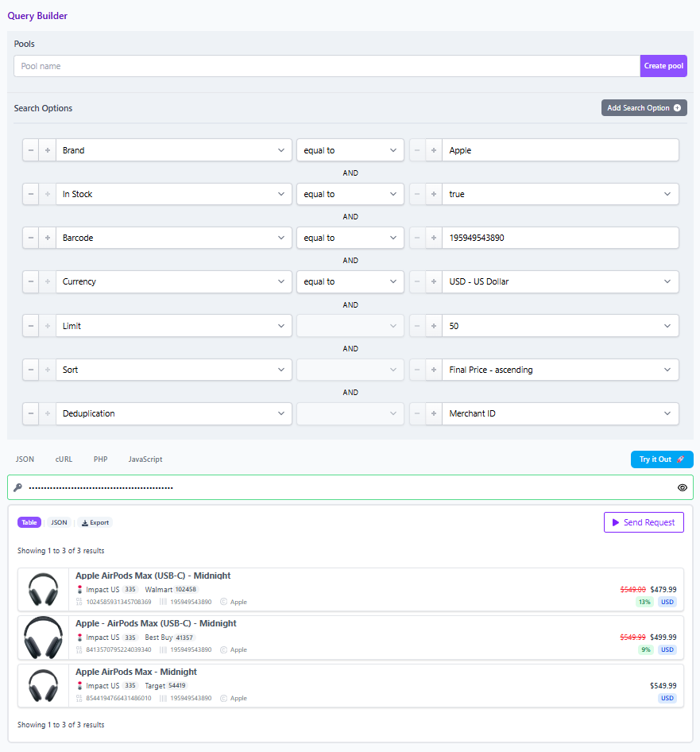This screenshot has width=700, height=752.
Task: Click plus icon beside the 50 limit value
Action: (x=434, y=326)
